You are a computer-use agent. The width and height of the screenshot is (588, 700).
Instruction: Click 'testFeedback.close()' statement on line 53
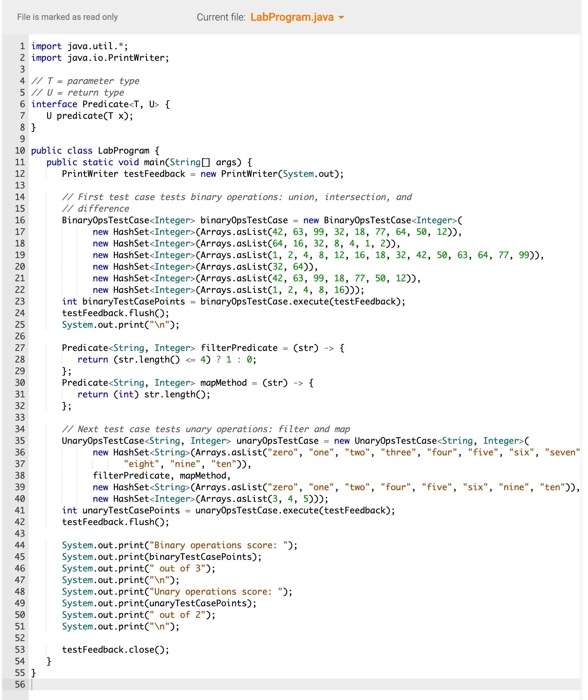(116, 650)
